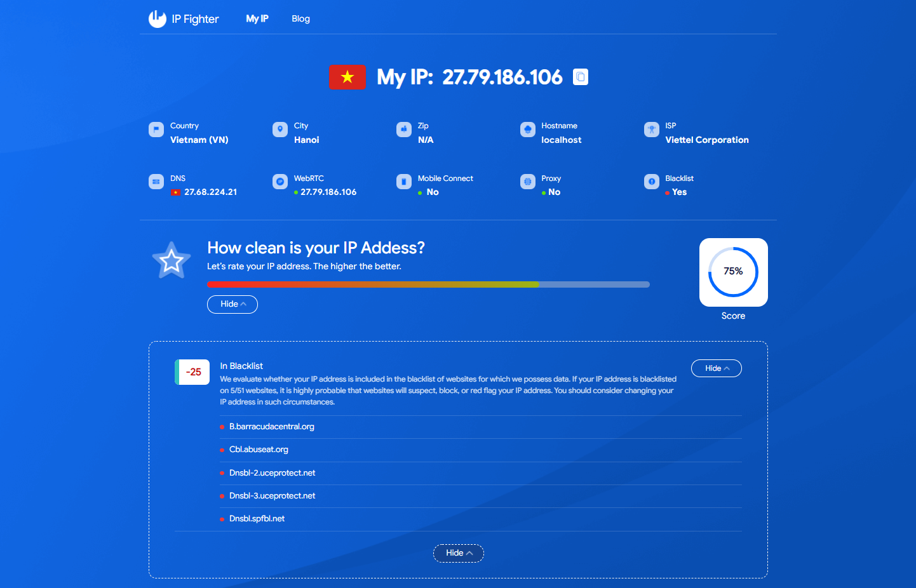Viewport: 916px width, 588px height.
Task: Click the Vietnam flag beside My IP
Action: click(347, 77)
